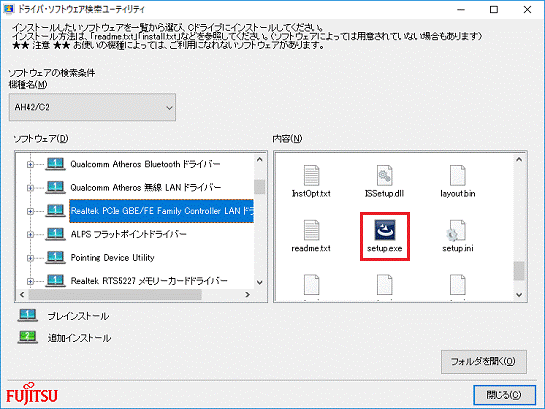Image resolution: width=545 pixels, height=409 pixels.
Task: Select Qualcomm Atheros 無線 LAN ドライバー entry
Action: tap(146, 187)
